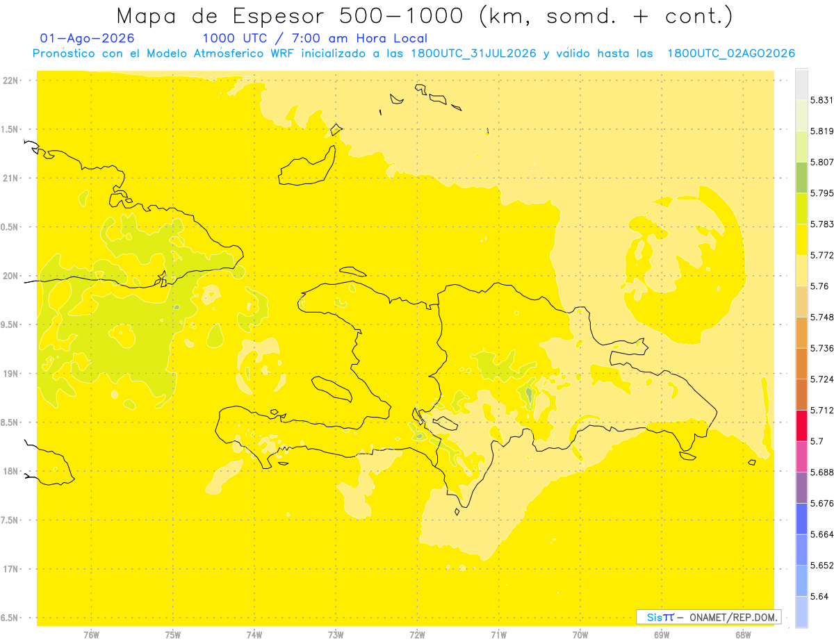Click the colorbar value 5.688
834x644 pixels.
click(822, 472)
